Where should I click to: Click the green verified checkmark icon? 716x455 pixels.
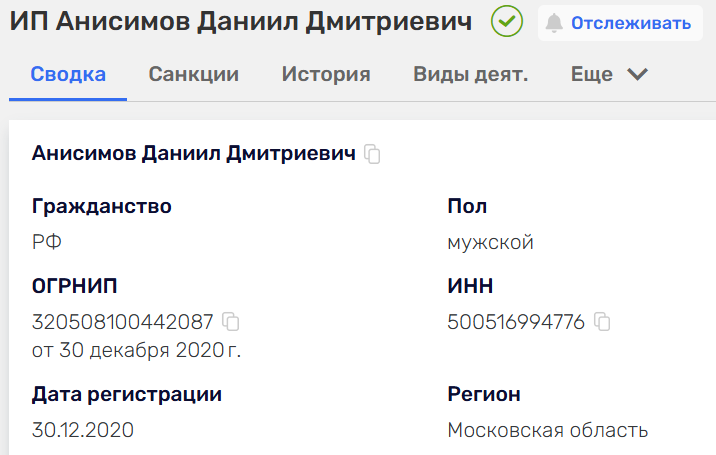pos(507,22)
